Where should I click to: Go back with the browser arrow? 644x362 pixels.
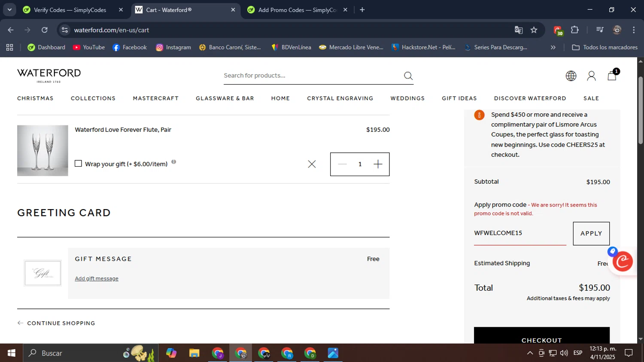pyautogui.click(x=11, y=30)
